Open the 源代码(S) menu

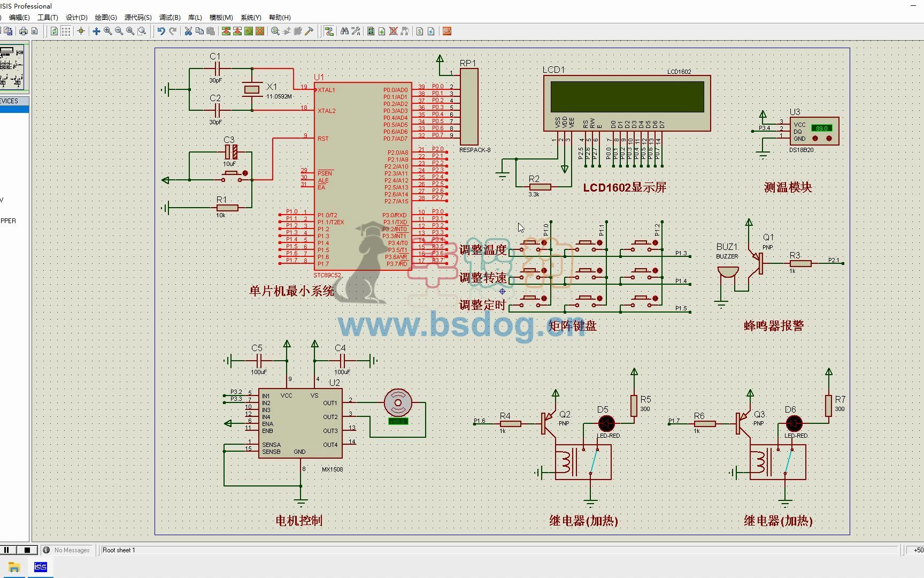(138, 17)
